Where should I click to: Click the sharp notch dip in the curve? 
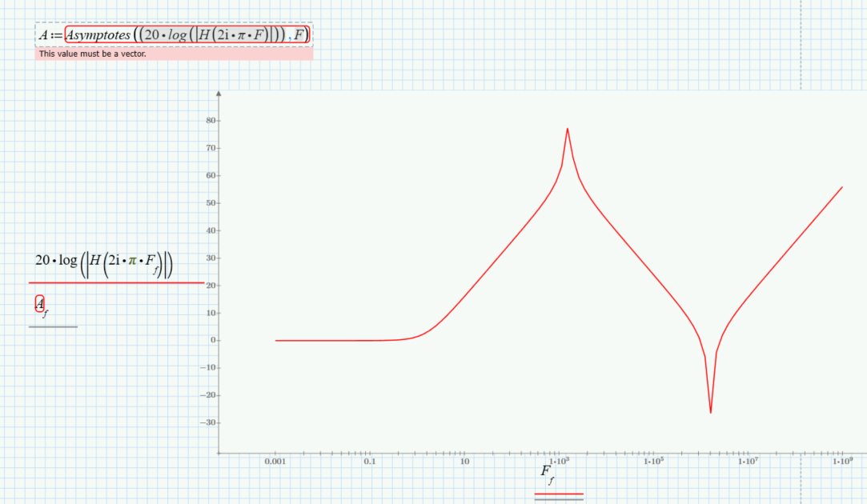[711, 411]
